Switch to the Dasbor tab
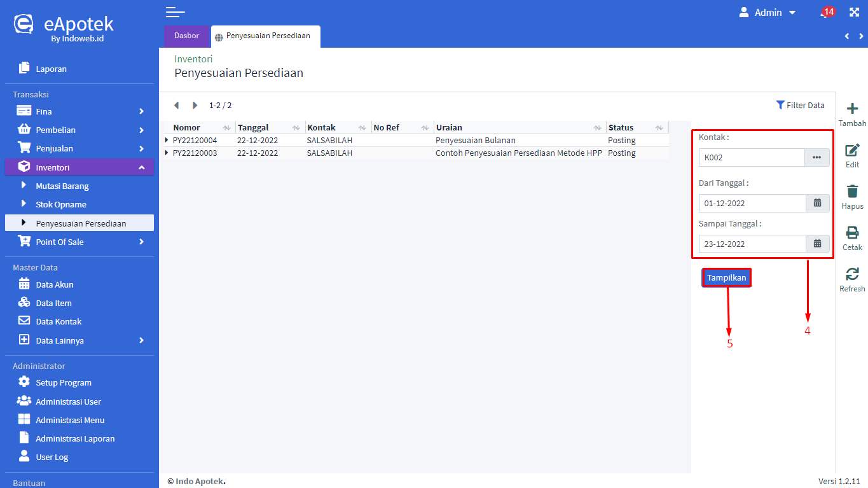Viewport: 868px width, 488px height. coord(187,36)
